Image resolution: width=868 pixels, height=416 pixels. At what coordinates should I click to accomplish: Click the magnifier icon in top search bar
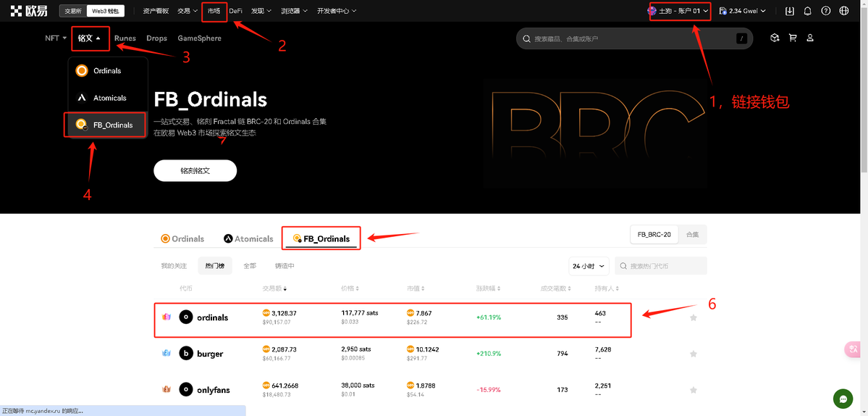[x=526, y=39]
